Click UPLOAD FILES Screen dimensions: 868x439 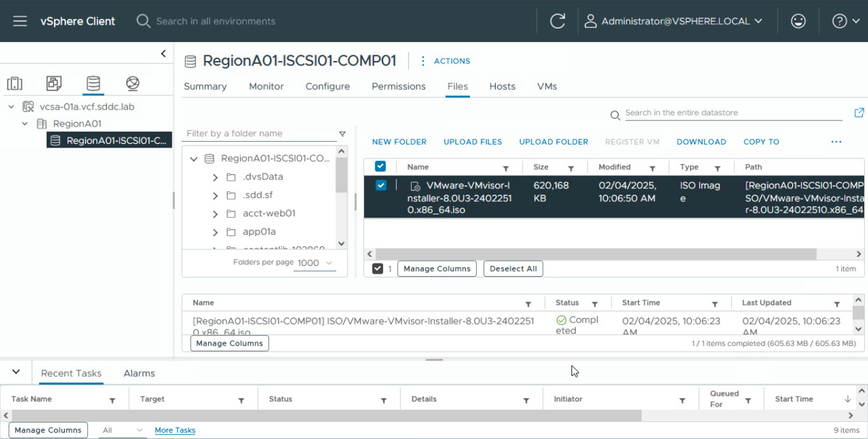point(473,142)
